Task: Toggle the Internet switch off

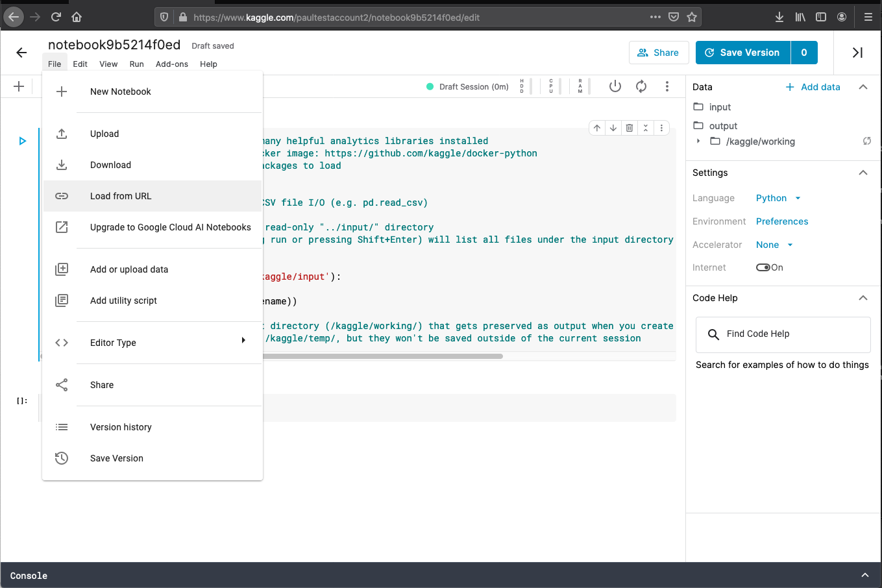Action: pyautogui.click(x=763, y=267)
